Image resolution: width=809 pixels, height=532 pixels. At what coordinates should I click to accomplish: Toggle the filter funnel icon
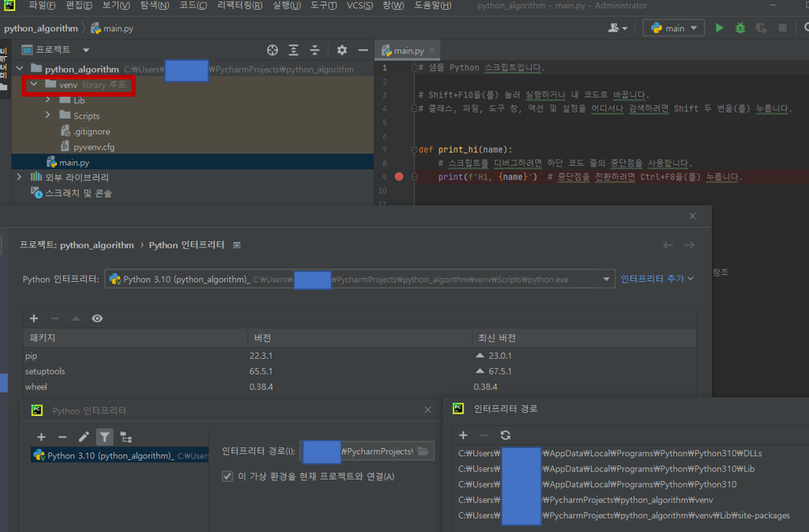105,437
